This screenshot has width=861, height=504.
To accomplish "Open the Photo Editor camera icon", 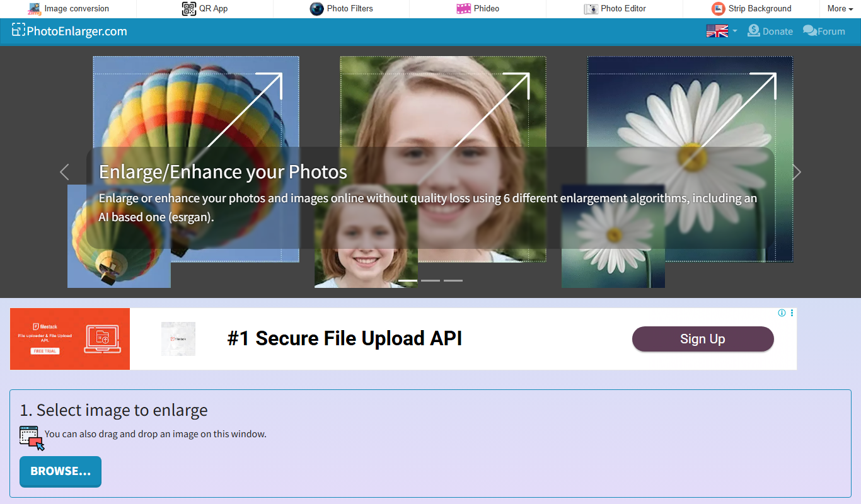I will [x=591, y=9].
